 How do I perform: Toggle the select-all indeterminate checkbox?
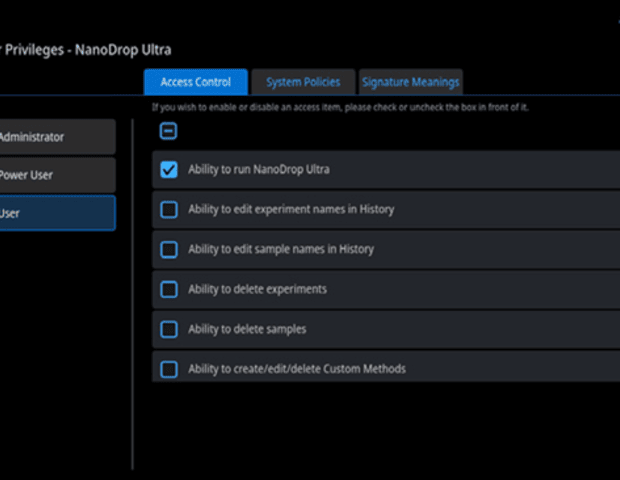click(x=168, y=131)
